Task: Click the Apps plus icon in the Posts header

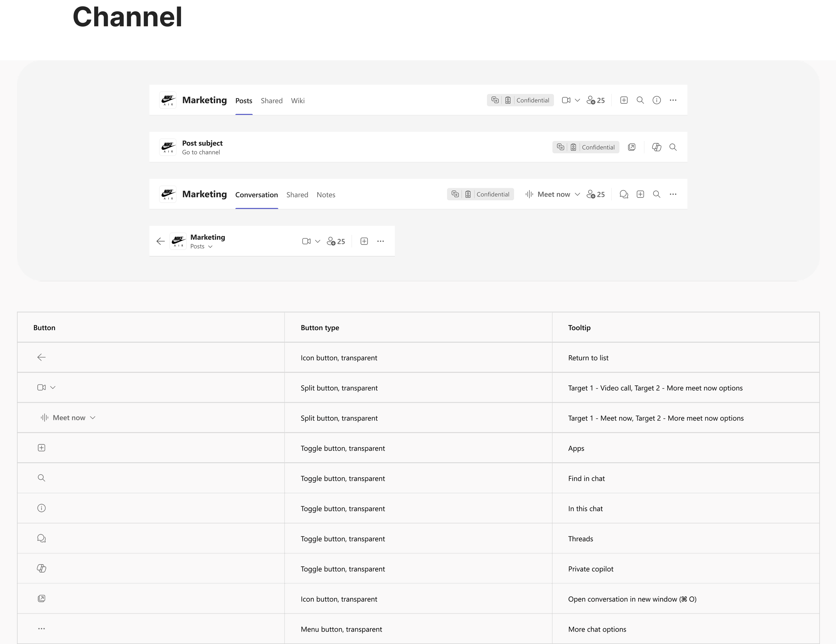Action: point(624,100)
